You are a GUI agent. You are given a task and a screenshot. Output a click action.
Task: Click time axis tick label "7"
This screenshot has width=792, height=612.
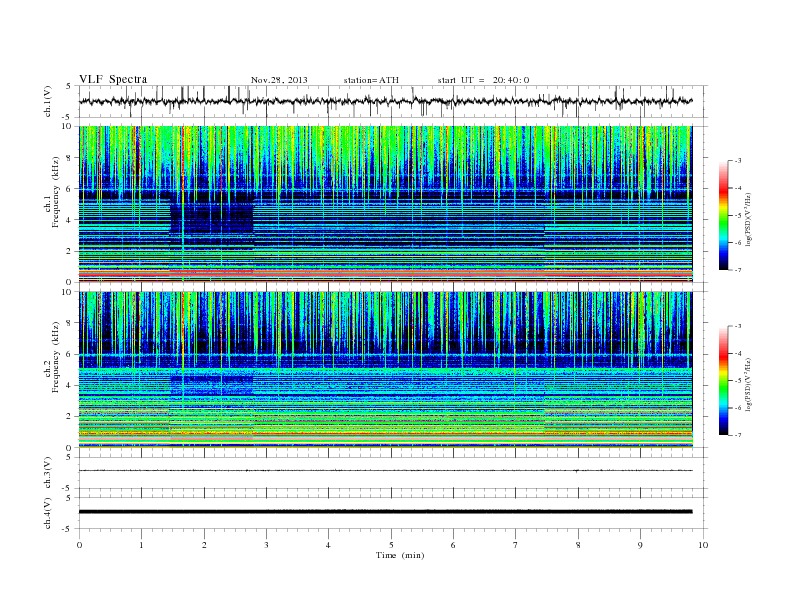pyautogui.click(x=516, y=545)
